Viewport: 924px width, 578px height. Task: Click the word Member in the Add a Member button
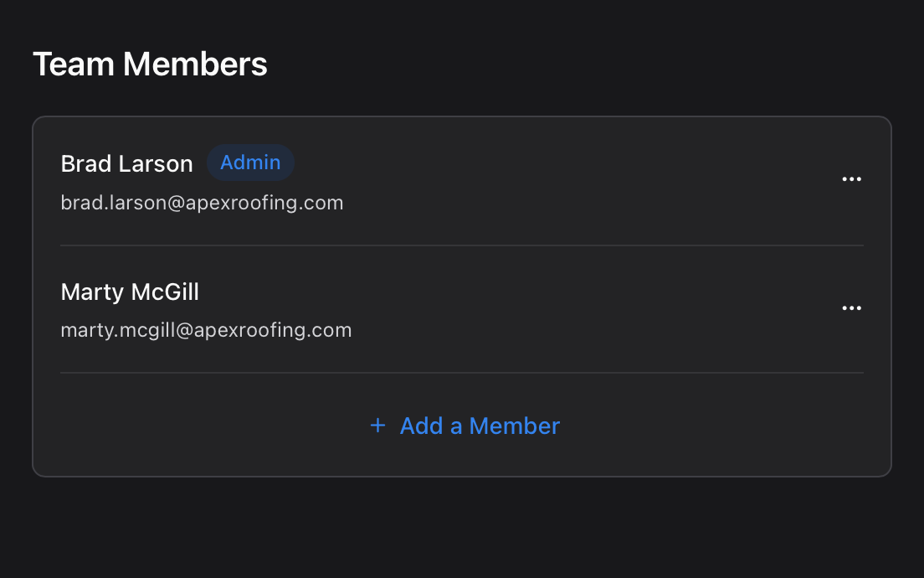pos(514,426)
